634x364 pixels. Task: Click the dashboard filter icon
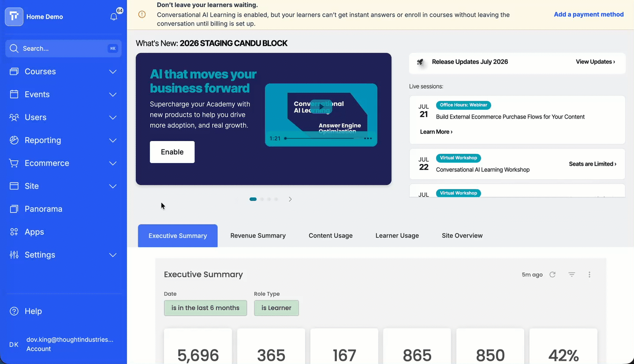[572, 275]
